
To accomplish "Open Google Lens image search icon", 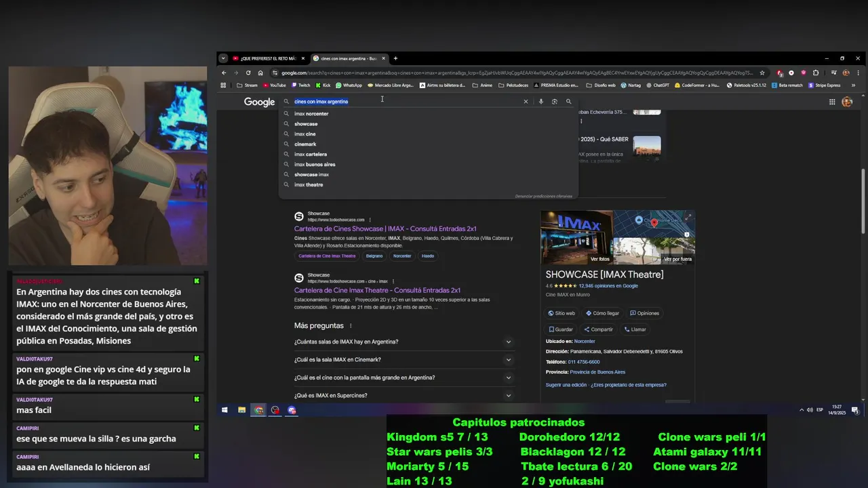I will coord(555,102).
